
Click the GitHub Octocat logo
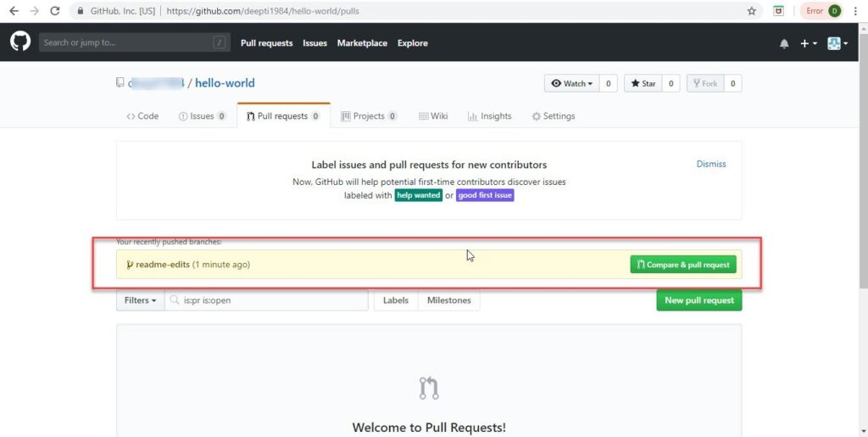(20, 42)
